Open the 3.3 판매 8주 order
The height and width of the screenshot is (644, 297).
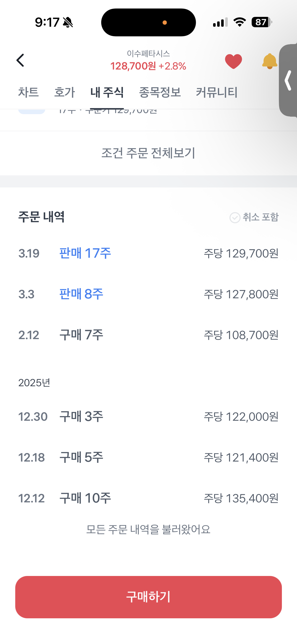(148, 294)
